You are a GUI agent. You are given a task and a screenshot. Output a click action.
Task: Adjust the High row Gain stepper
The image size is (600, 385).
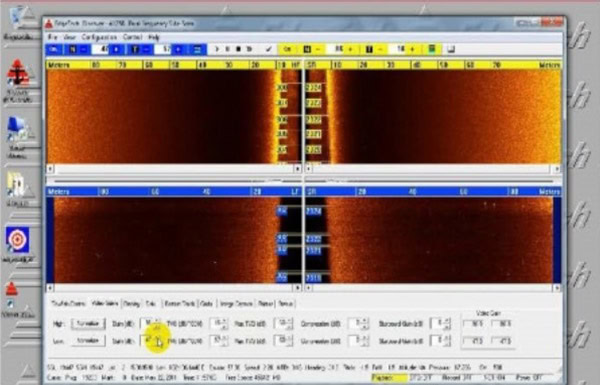(x=158, y=323)
